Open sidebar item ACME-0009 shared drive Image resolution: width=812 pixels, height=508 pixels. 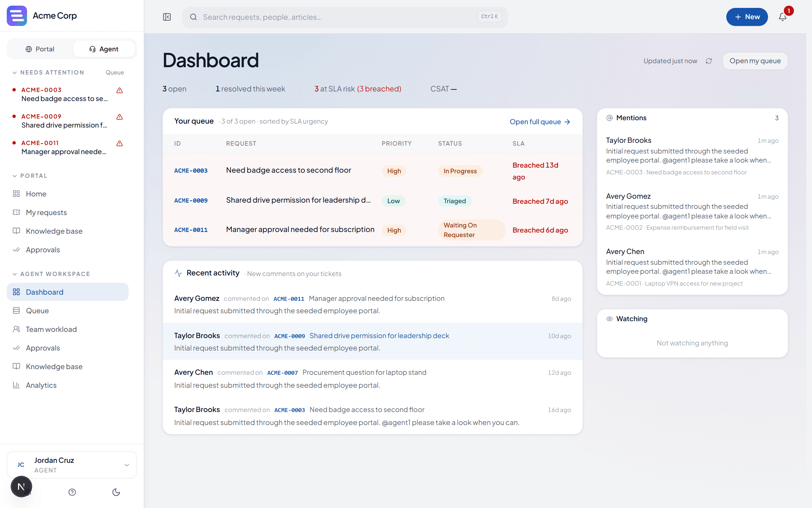(x=67, y=121)
